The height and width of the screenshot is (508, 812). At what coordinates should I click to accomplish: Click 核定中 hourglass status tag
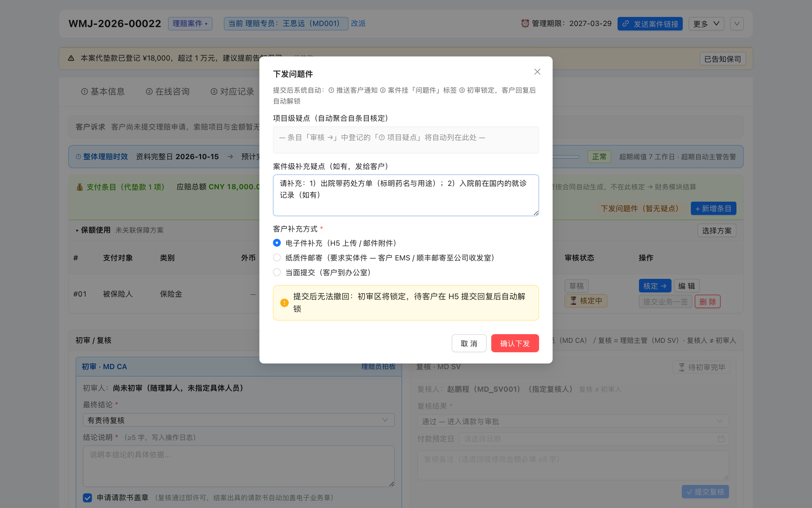pyautogui.click(x=586, y=301)
